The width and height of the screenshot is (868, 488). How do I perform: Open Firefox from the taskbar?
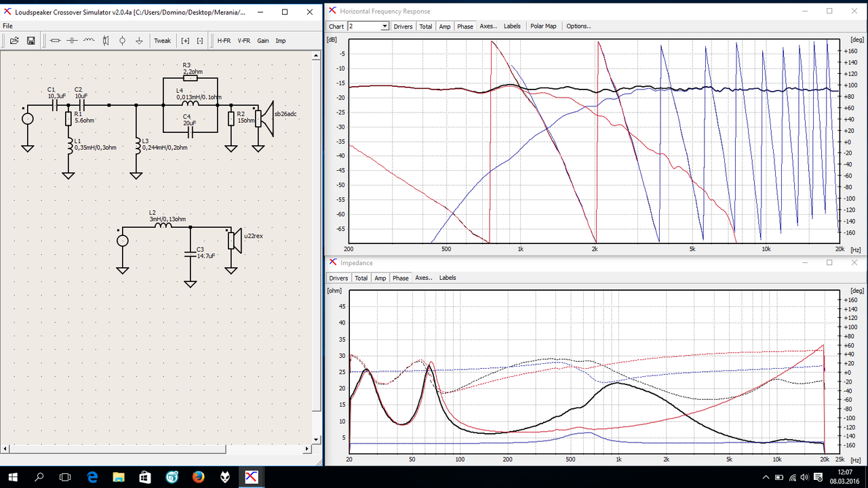(199, 477)
